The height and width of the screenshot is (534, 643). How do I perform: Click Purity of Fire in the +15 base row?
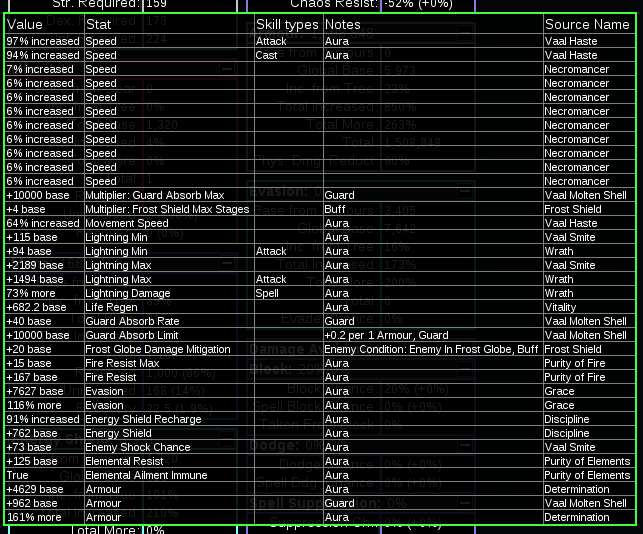coord(575,363)
